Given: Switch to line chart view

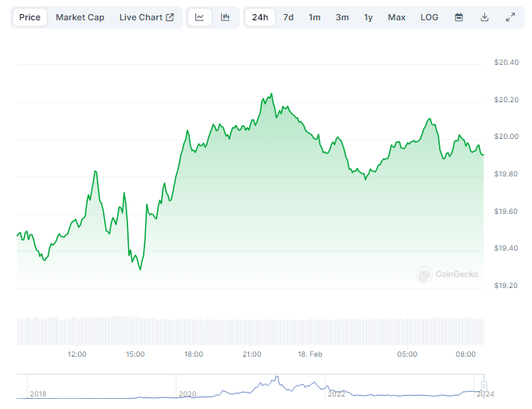Looking at the screenshot, I should tap(199, 17).
